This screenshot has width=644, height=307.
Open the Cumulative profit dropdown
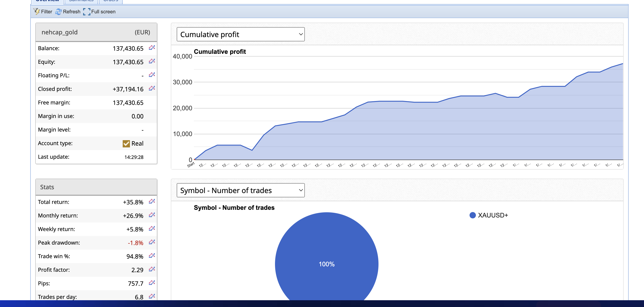point(240,34)
